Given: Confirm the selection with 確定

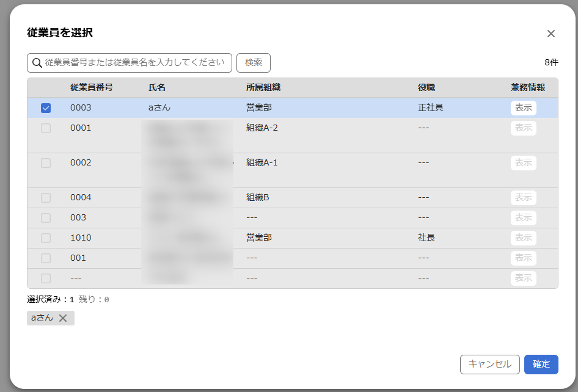Looking at the screenshot, I should [x=541, y=364].
